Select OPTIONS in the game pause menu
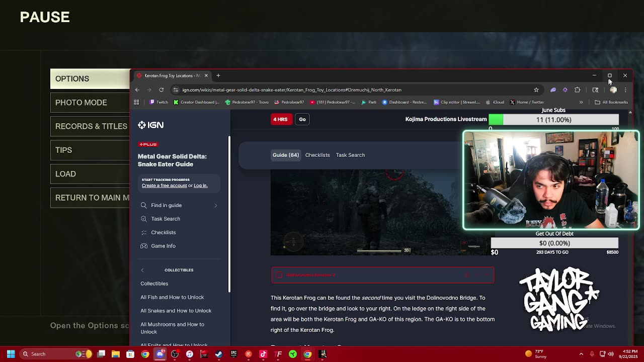Viewport: 644px width, 362px height. coord(90,78)
